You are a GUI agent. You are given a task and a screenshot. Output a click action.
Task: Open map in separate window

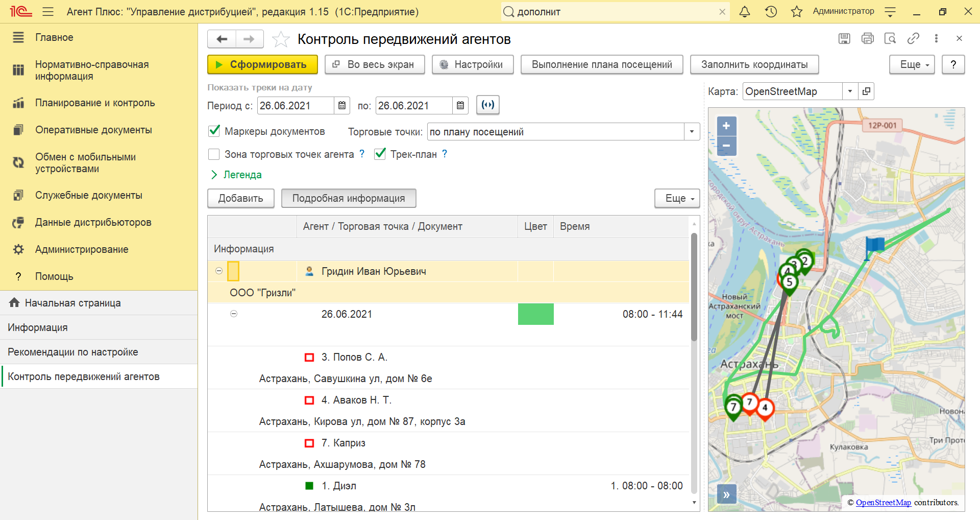point(866,91)
